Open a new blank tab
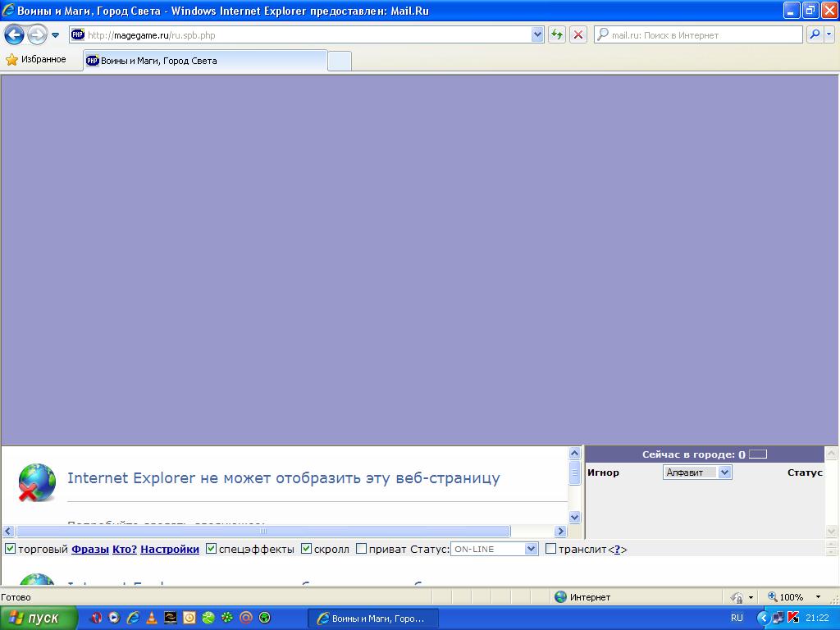The width and height of the screenshot is (840, 630). tap(340, 61)
